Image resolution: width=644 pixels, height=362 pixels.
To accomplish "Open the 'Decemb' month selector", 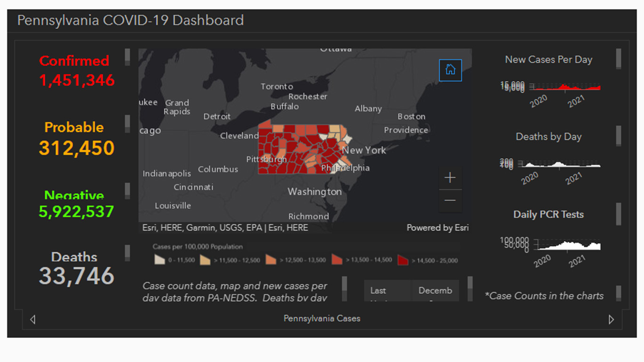I will (x=435, y=290).
